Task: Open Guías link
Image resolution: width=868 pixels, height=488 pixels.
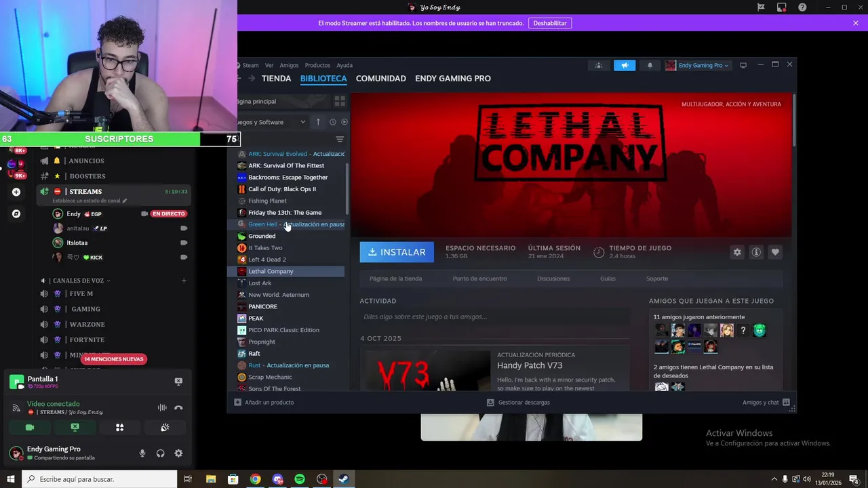Action: click(608, 279)
